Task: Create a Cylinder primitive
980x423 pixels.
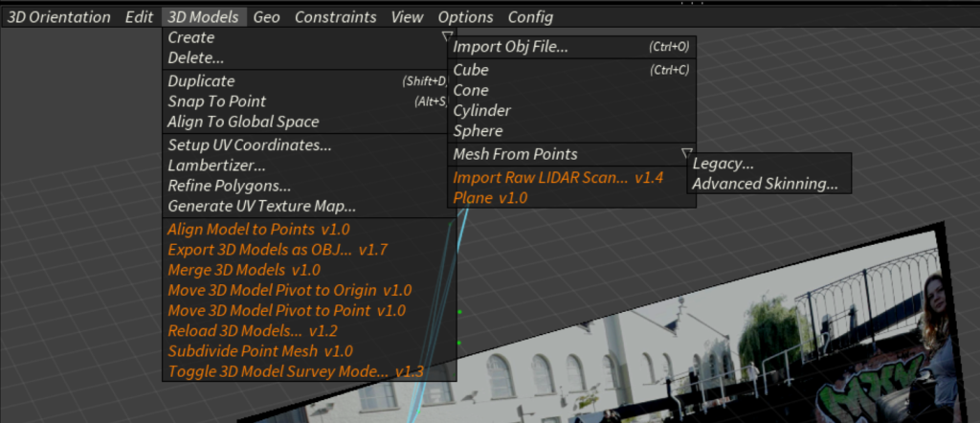Action: tap(572, 111)
